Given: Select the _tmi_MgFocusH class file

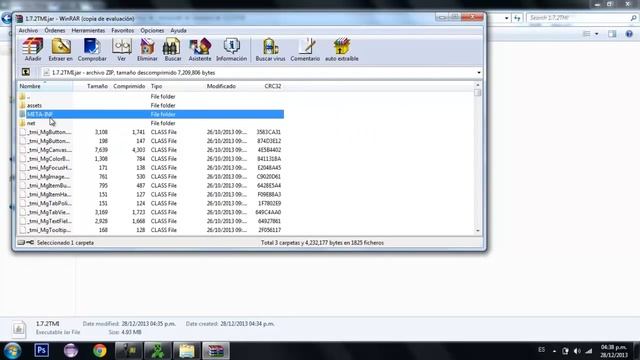Looking at the screenshot, I should (151, 168).
